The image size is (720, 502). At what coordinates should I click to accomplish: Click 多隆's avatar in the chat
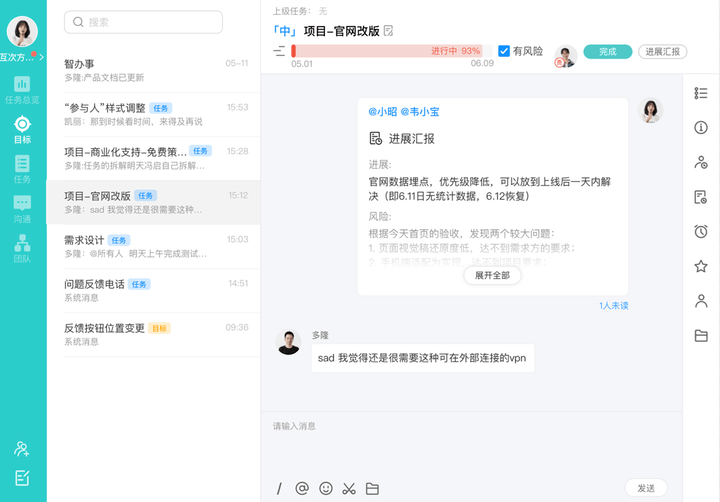click(x=288, y=342)
